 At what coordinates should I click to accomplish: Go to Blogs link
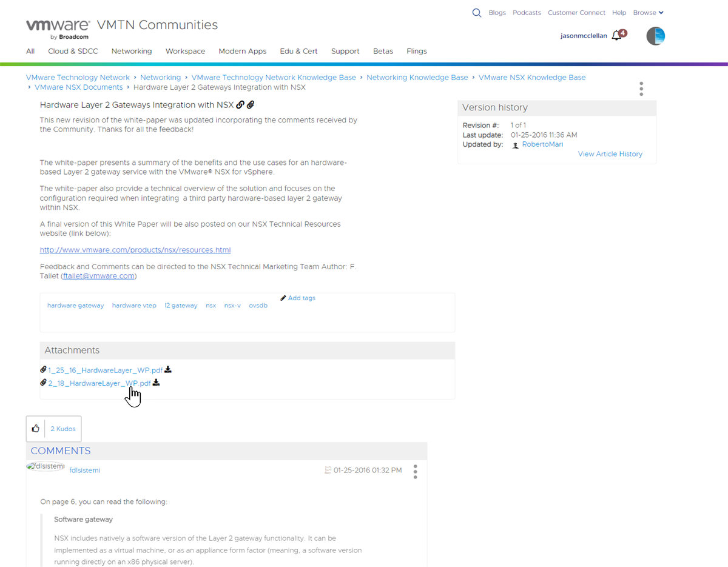pos(497,13)
